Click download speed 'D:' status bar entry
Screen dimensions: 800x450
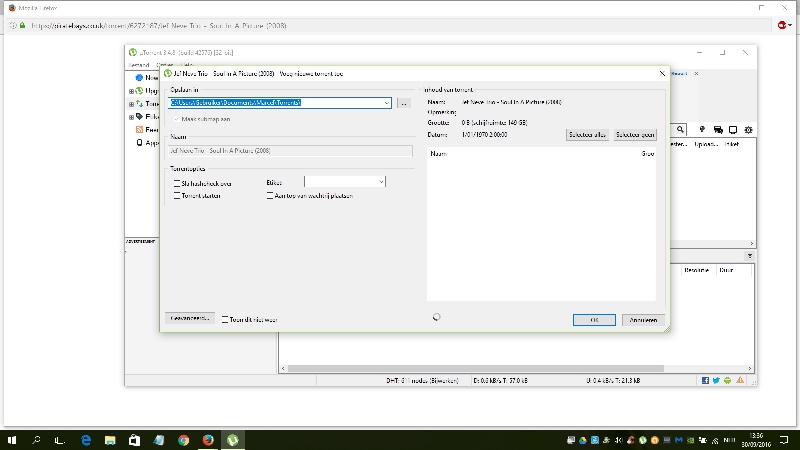pos(500,381)
